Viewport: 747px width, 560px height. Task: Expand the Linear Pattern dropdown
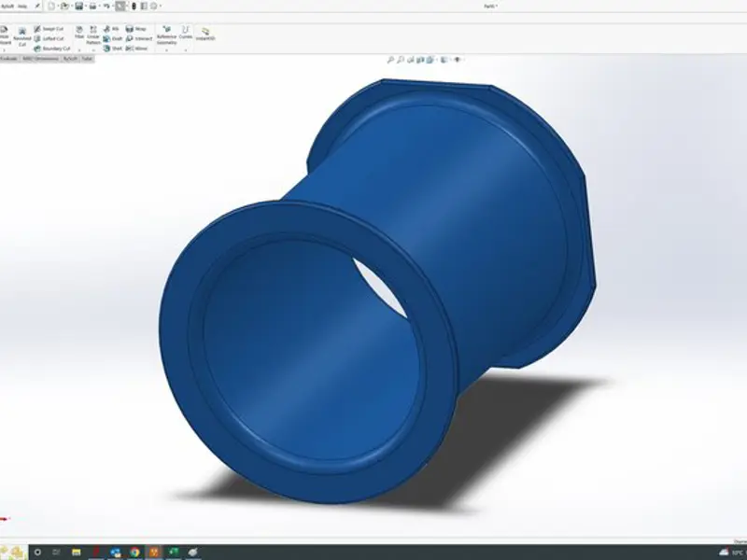pos(93,50)
